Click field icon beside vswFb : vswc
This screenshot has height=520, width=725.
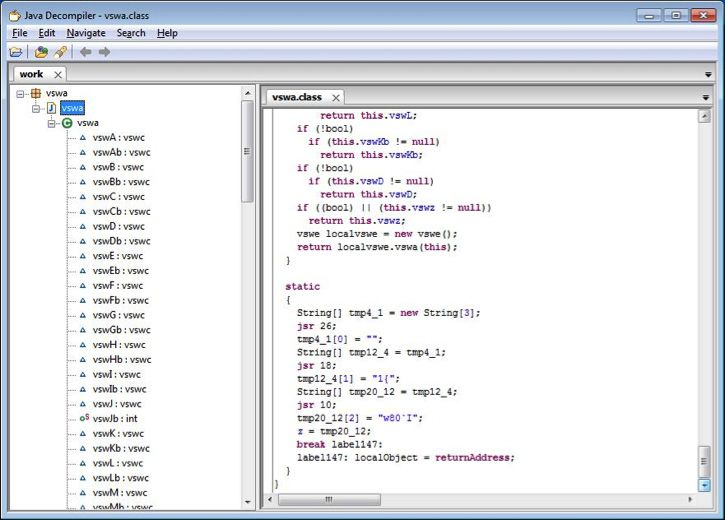83,300
